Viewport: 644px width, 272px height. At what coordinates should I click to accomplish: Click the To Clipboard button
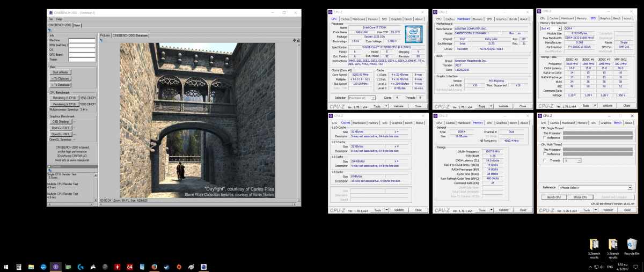(60, 78)
